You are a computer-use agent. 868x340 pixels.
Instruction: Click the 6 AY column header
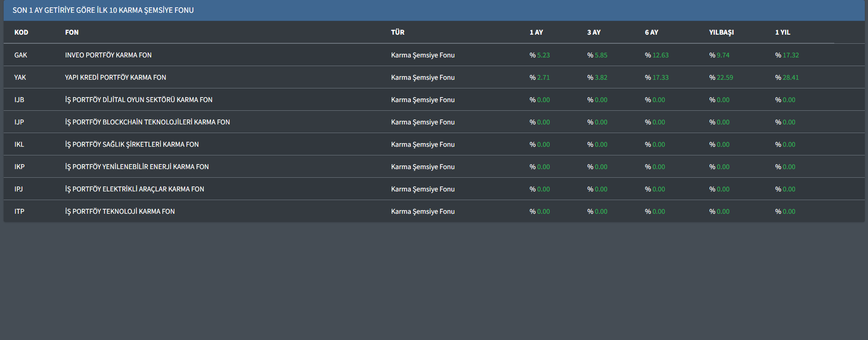pyautogui.click(x=651, y=32)
